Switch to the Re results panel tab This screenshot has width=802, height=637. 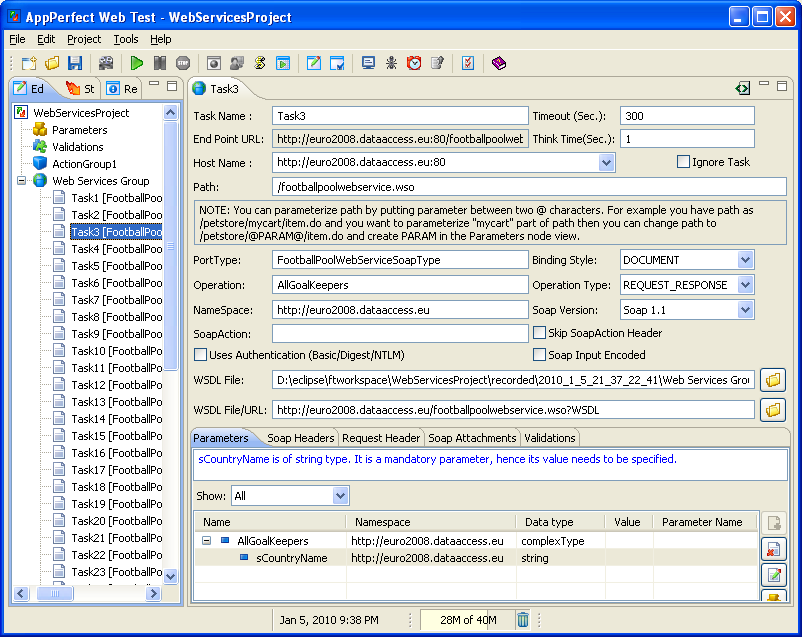(122, 89)
